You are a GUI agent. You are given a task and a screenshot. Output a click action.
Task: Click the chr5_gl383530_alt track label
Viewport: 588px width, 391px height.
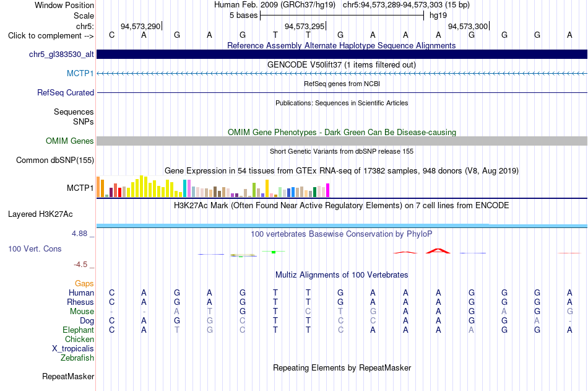click(x=61, y=55)
